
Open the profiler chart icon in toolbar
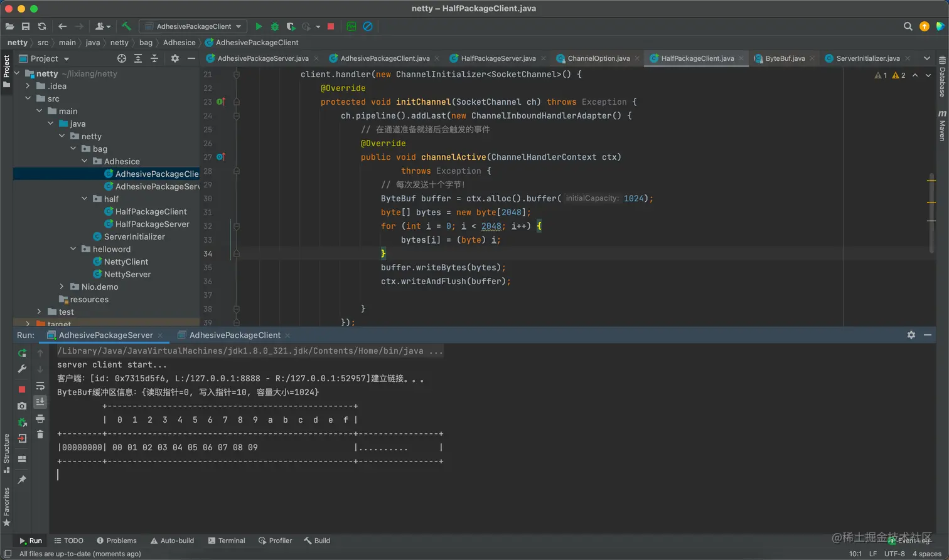click(x=351, y=26)
